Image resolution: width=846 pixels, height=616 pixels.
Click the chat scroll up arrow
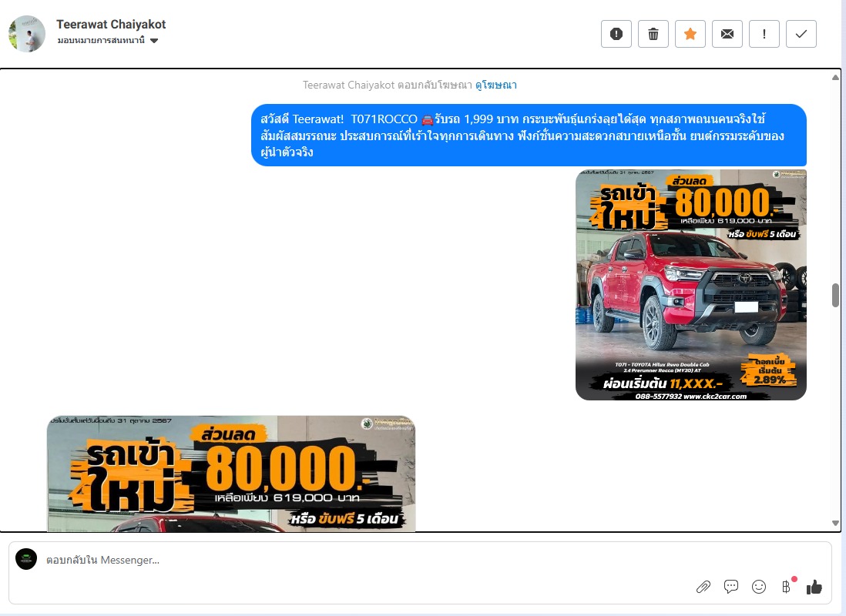coord(835,78)
